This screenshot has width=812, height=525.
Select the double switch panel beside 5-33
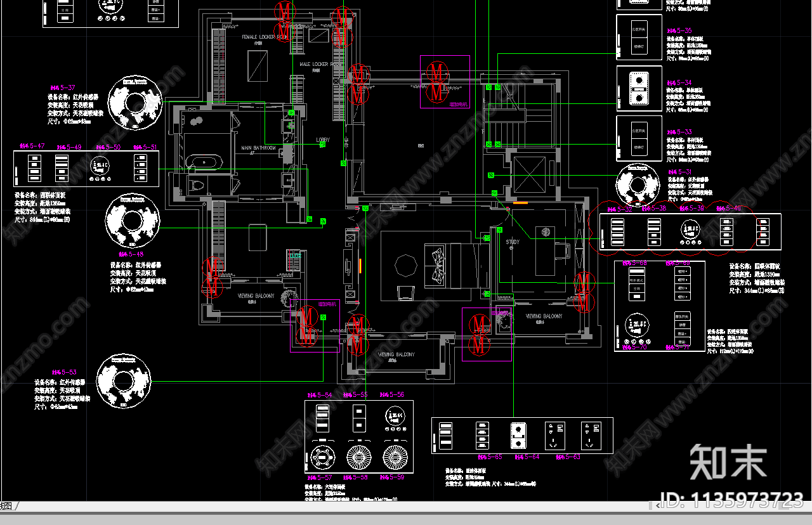click(x=639, y=139)
